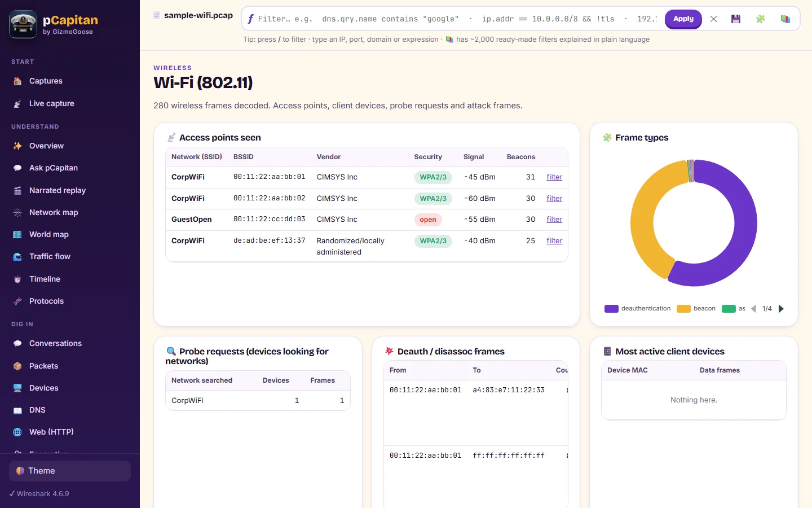Viewport: 812px width, 508px height.
Task: Open the Theme switcher button
Action: 70,471
